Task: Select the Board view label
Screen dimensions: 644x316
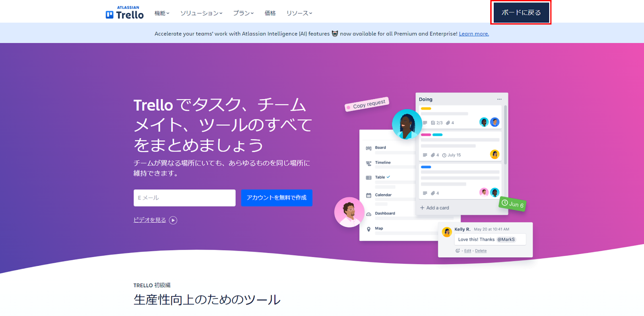Action: [380, 148]
